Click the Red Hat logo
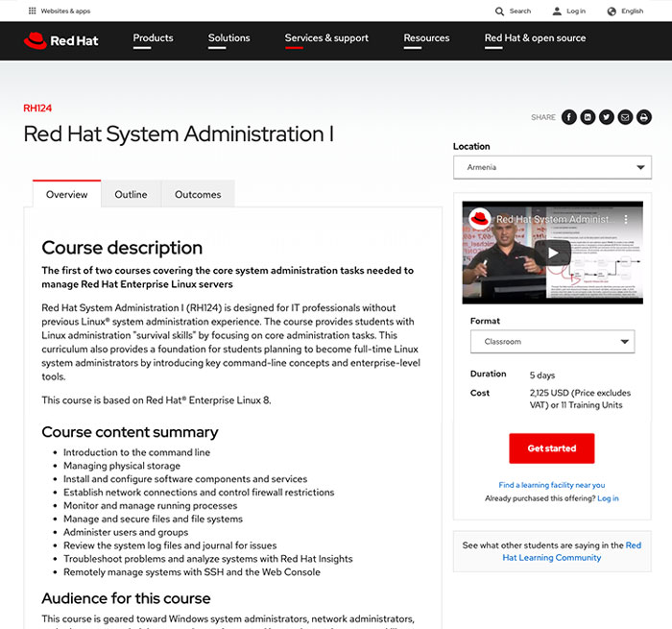Image resolution: width=672 pixels, height=629 pixels. [x=60, y=40]
